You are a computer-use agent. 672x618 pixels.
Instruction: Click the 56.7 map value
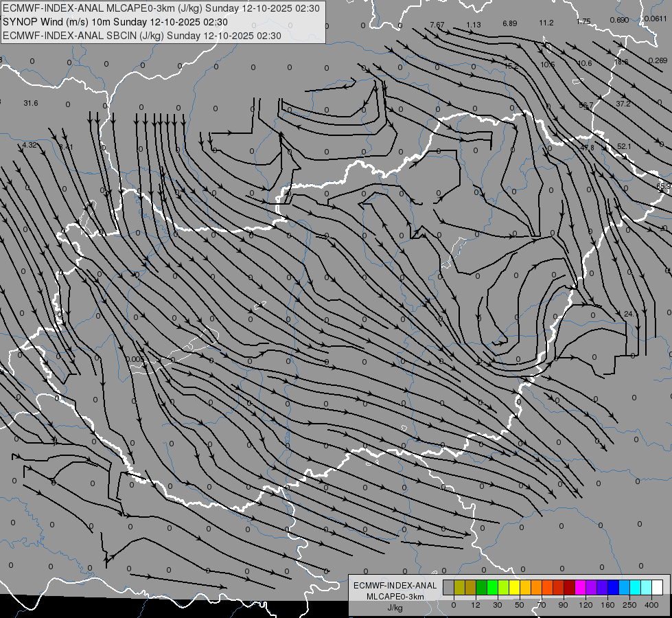[x=586, y=106]
